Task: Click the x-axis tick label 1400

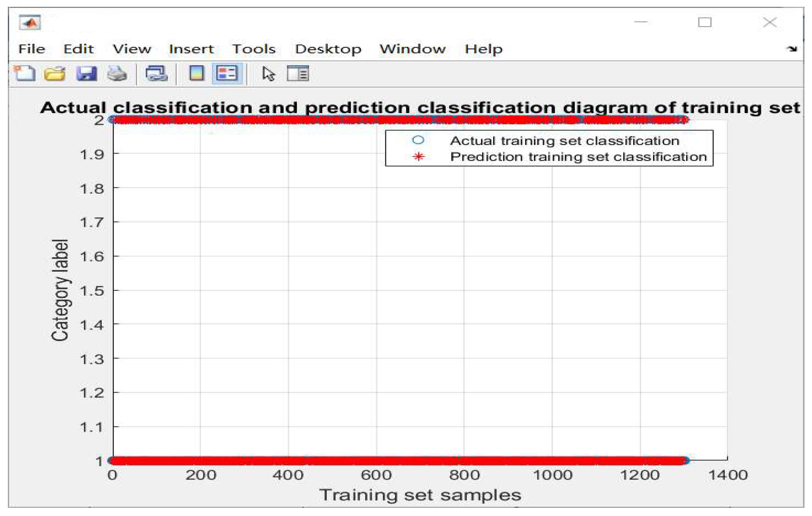Action: [x=728, y=475]
